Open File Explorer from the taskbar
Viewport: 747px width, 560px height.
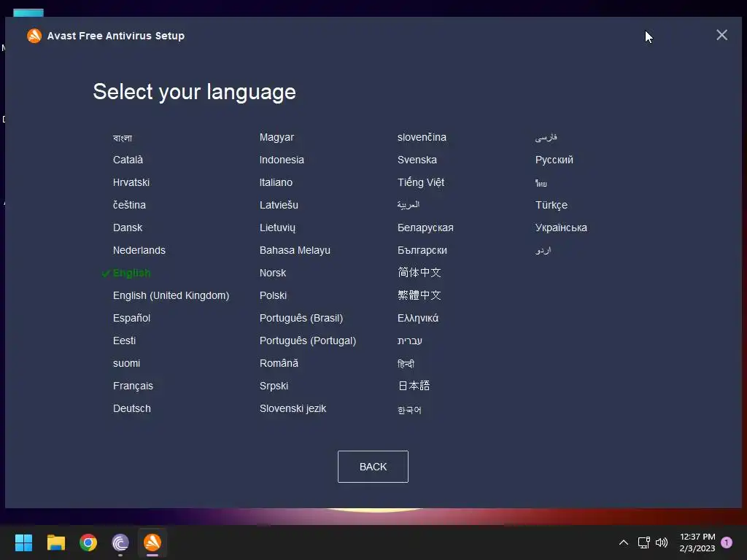coord(55,542)
